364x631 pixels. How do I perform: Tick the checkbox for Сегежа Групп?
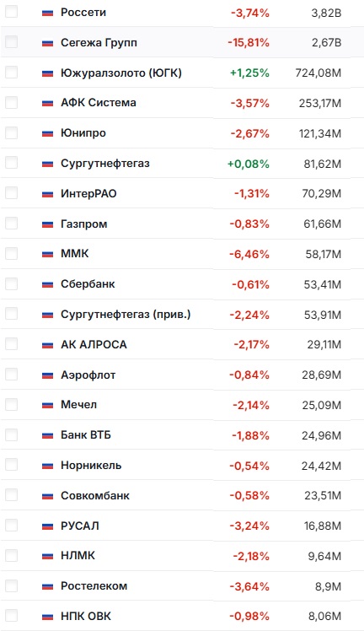(11, 42)
